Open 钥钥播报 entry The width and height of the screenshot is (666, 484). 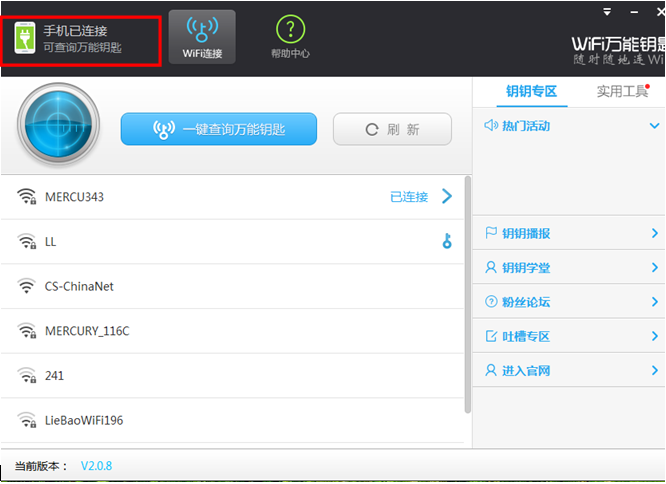click(x=569, y=233)
